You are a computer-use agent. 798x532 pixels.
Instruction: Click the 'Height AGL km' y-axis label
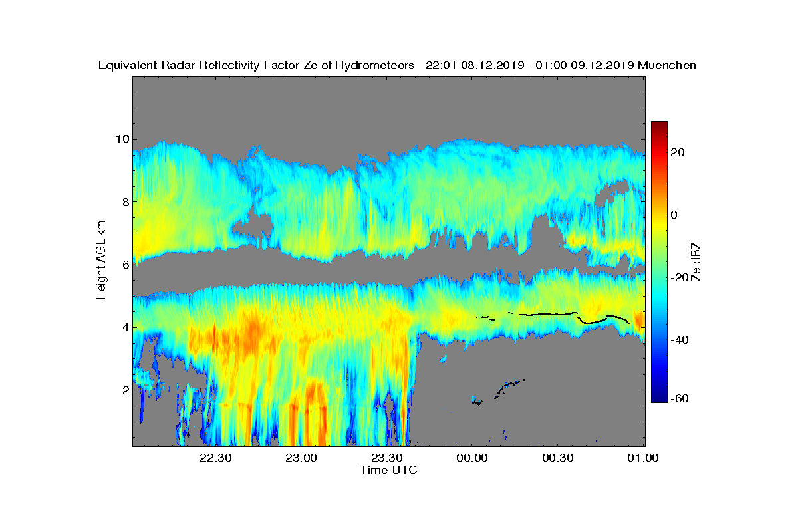(x=101, y=261)
